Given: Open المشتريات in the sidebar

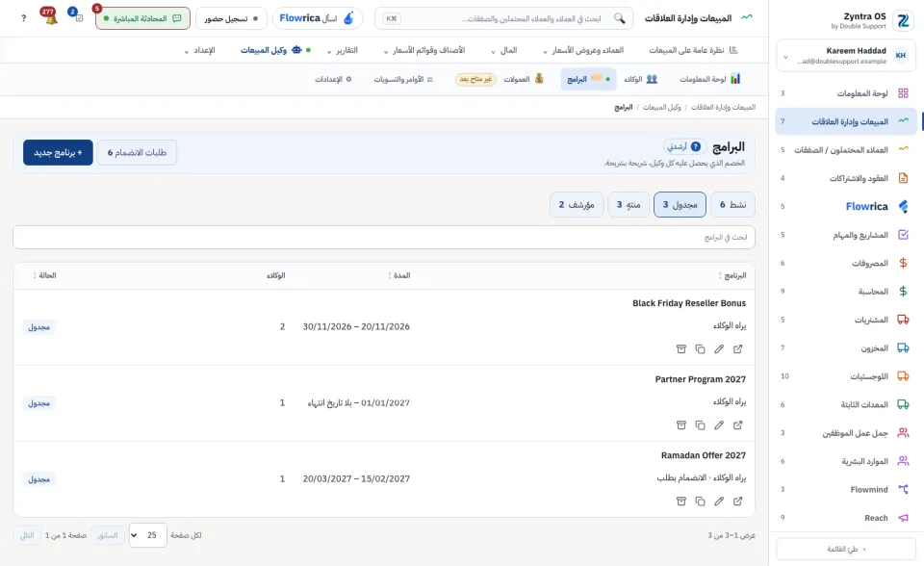Looking at the screenshot, I should tap(846, 320).
